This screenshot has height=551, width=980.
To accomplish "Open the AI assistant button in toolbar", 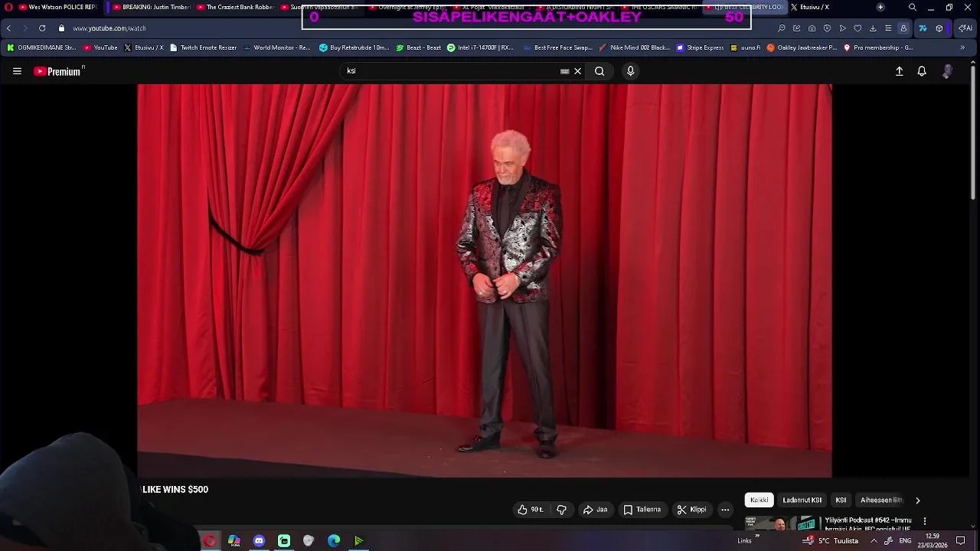I will point(965,28).
